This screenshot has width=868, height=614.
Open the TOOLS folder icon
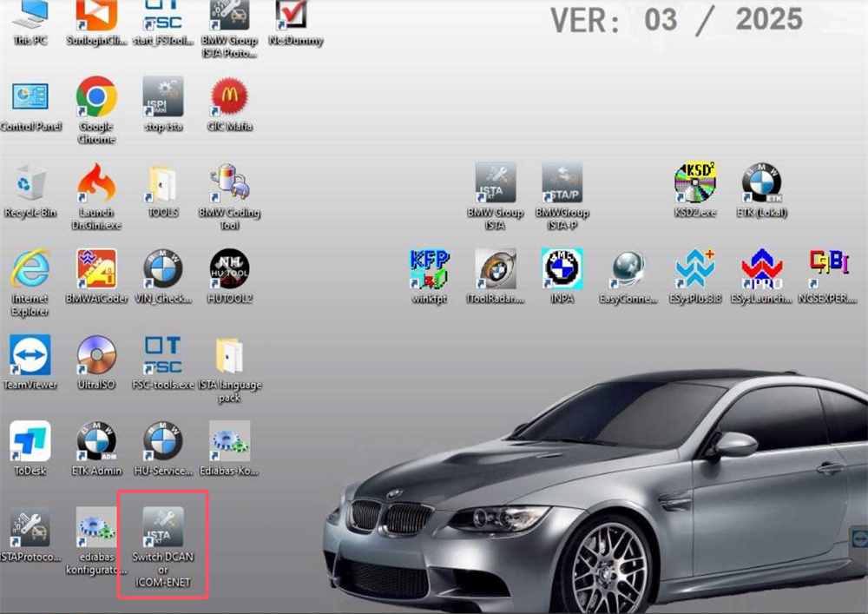[x=163, y=182]
